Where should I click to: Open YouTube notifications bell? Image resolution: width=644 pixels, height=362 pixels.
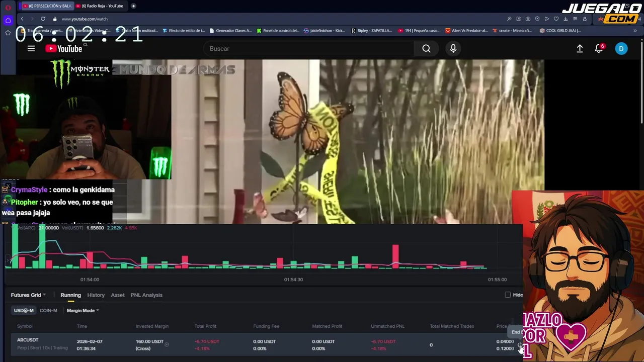pos(599,49)
